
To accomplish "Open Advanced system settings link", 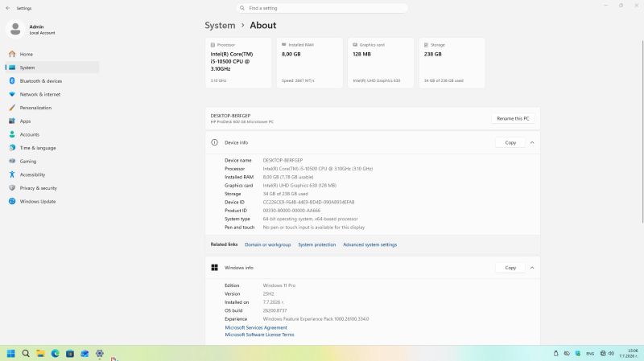I will pyautogui.click(x=369, y=244).
